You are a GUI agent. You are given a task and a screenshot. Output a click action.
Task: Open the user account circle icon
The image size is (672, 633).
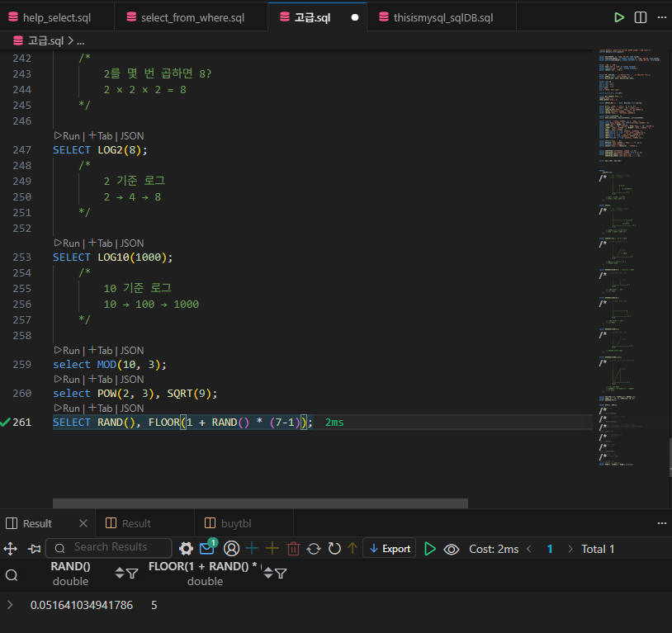(231, 549)
